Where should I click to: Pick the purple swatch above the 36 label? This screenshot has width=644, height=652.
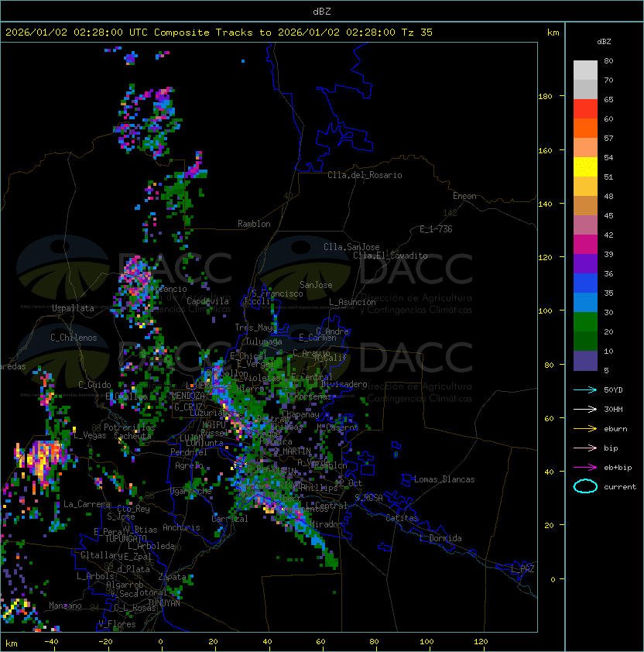pyautogui.click(x=585, y=263)
